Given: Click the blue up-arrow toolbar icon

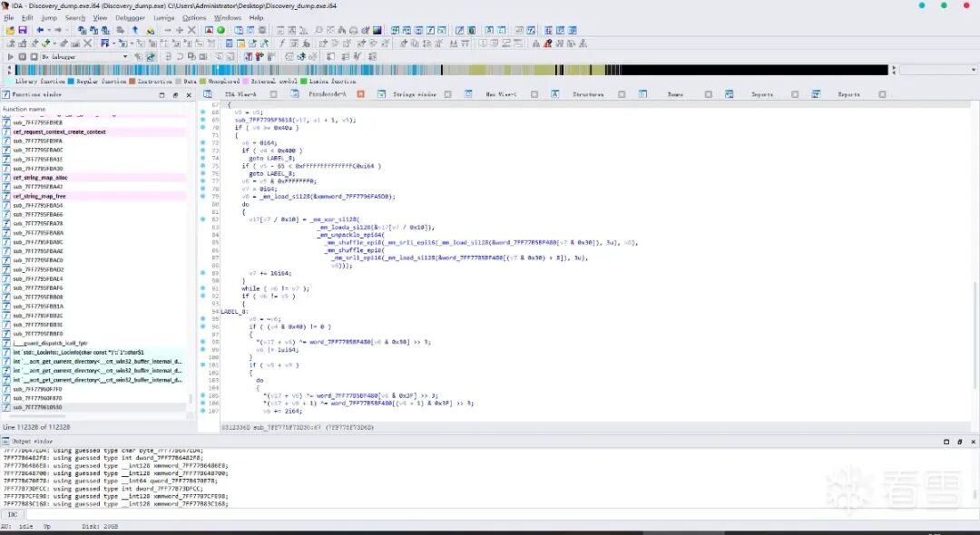Looking at the screenshot, I should coord(135,30).
